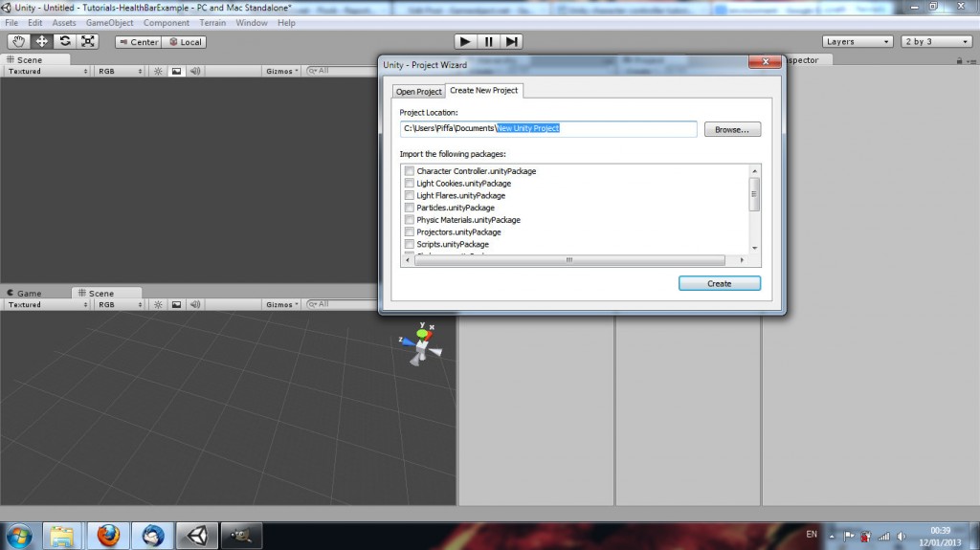Toggle scene lighting in lower Scene view
This screenshot has width=980, height=550.
click(158, 304)
